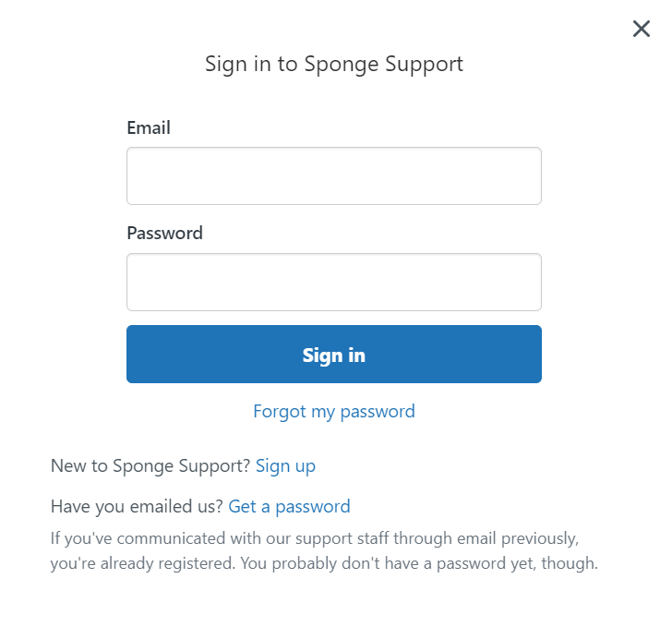
Task: Click the Have you emailed us? text
Action: click(137, 506)
